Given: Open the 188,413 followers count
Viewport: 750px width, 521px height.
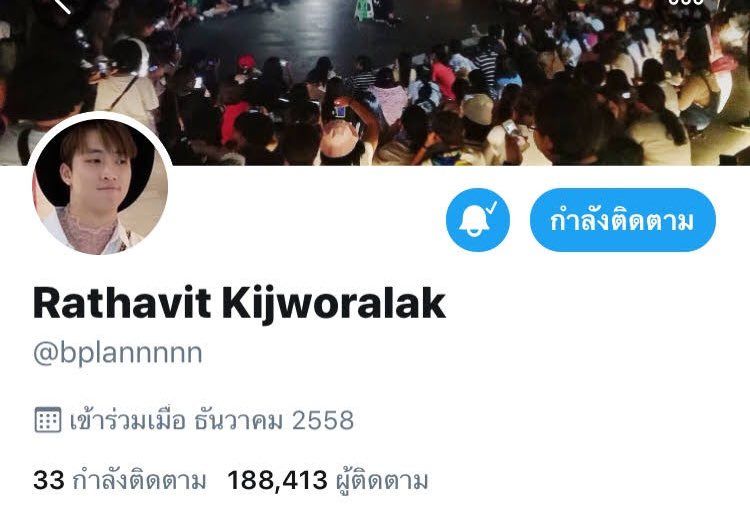Looking at the screenshot, I should click(277, 480).
